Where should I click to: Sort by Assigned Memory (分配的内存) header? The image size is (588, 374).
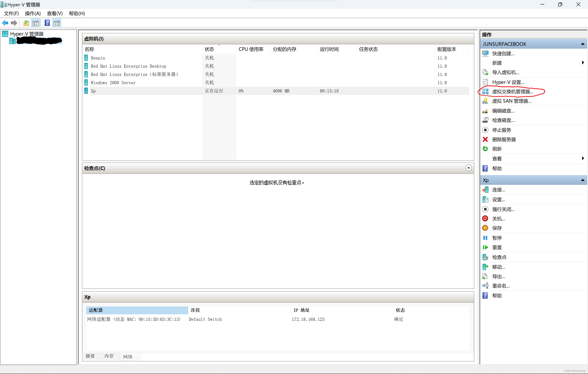[x=294, y=49]
